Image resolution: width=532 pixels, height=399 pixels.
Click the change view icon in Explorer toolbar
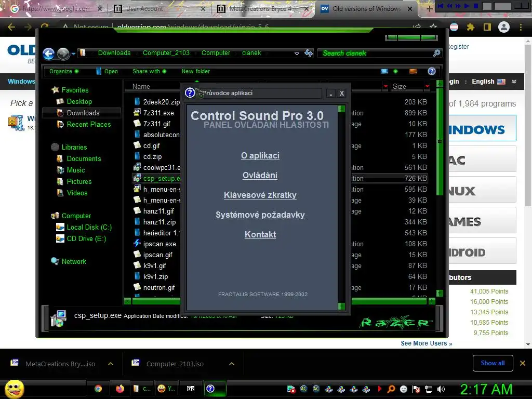tap(384, 71)
